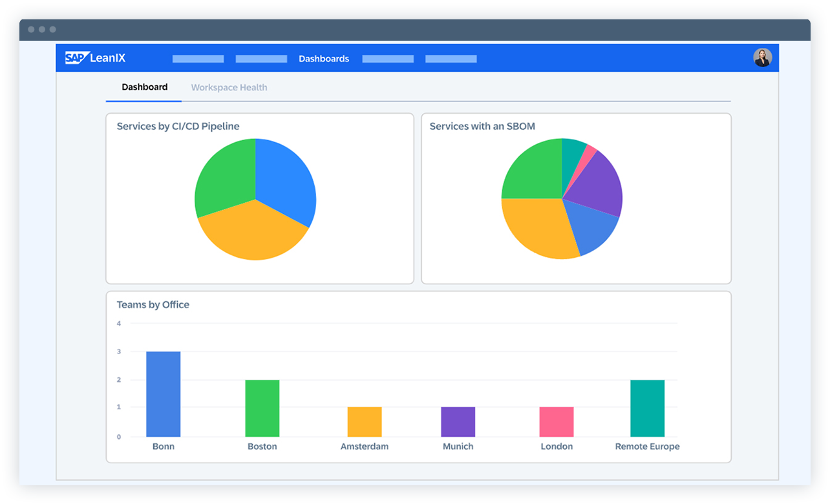Click the Munich bar in the bar chart

[458, 420]
